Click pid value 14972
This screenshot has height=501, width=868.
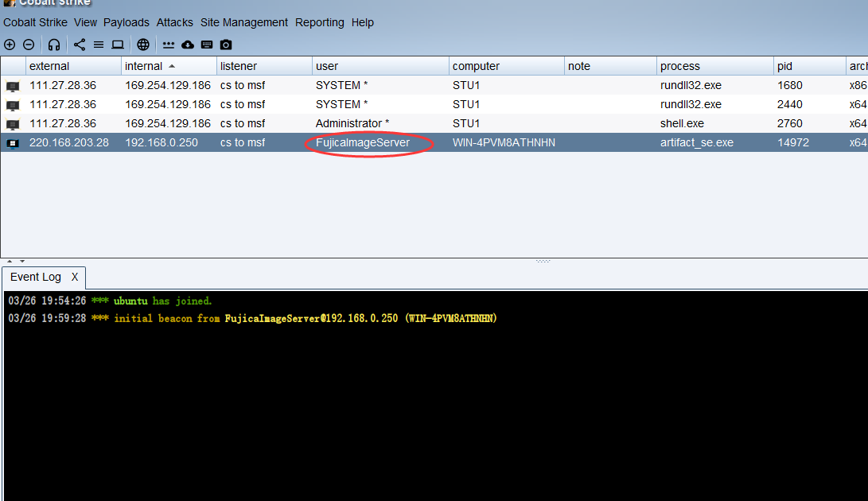coord(793,143)
